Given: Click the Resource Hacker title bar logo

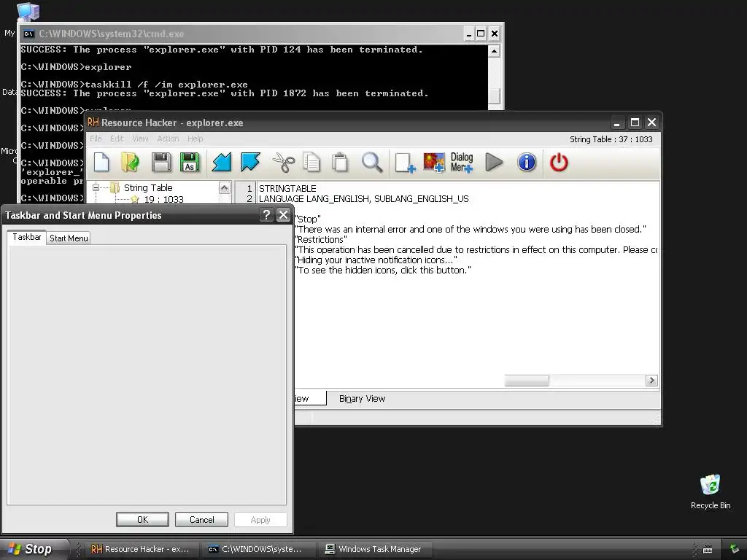Looking at the screenshot, I should point(93,122).
